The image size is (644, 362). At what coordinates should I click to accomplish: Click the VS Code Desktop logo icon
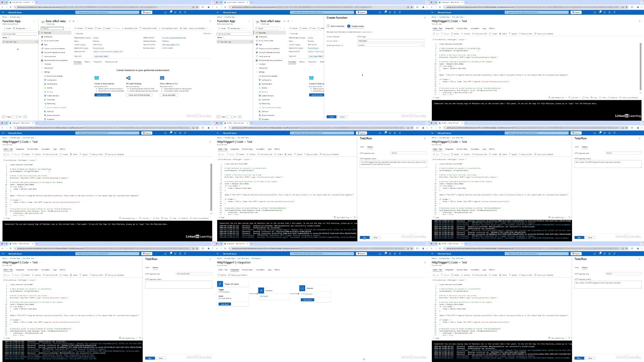pyautogui.click(x=128, y=78)
